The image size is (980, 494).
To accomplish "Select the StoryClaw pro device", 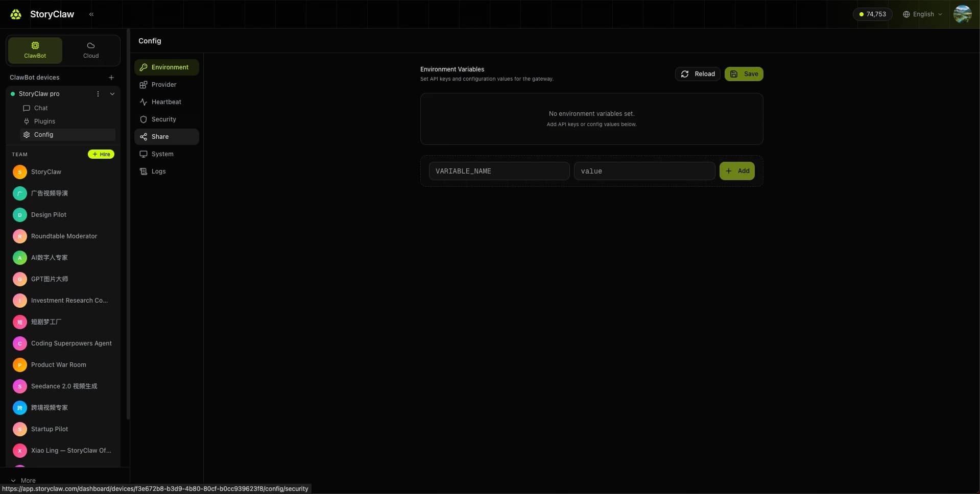I will tap(39, 94).
